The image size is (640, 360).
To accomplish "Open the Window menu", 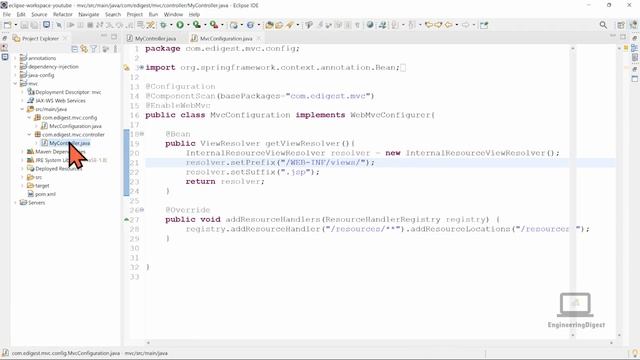I will coord(173,14).
